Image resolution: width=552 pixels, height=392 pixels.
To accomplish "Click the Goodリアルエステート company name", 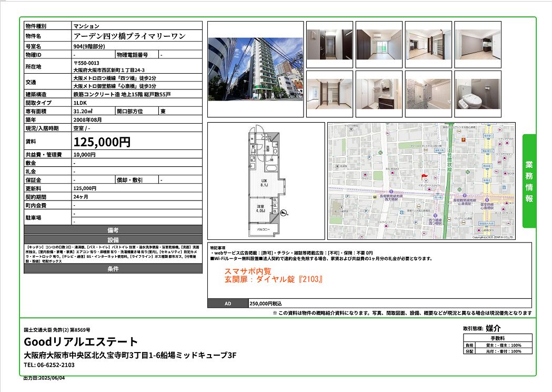I will click(x=81, y=341).
